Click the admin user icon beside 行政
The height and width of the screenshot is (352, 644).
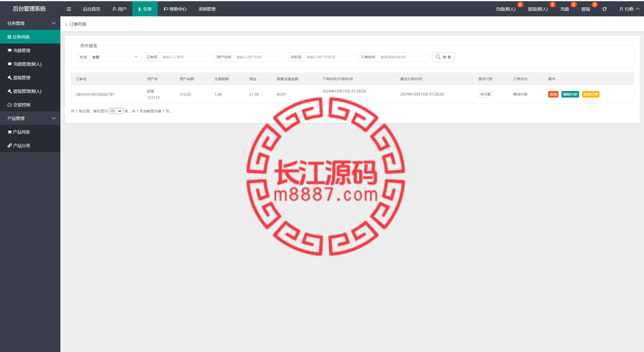tap(621, 9)
